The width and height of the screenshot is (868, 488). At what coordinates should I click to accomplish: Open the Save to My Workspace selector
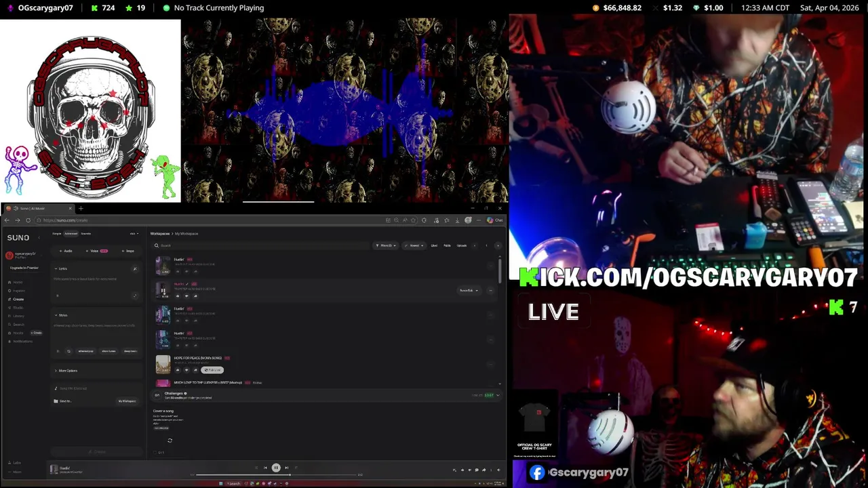coord(127,401)
